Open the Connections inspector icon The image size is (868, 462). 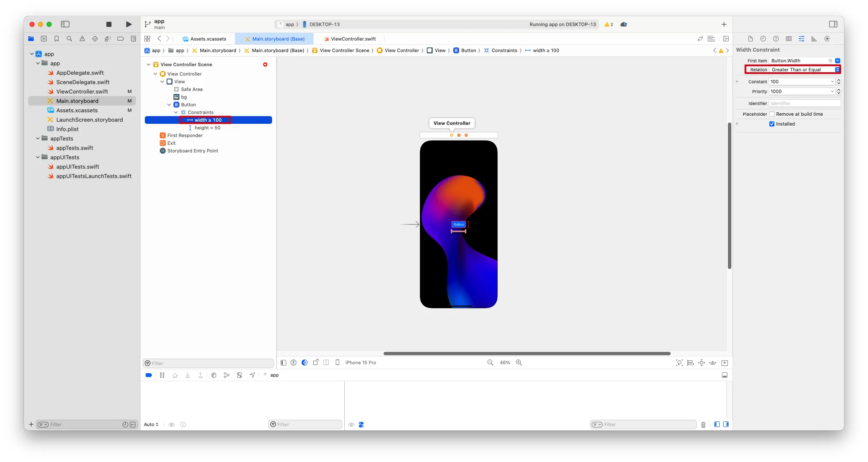(x=827, y=39)
